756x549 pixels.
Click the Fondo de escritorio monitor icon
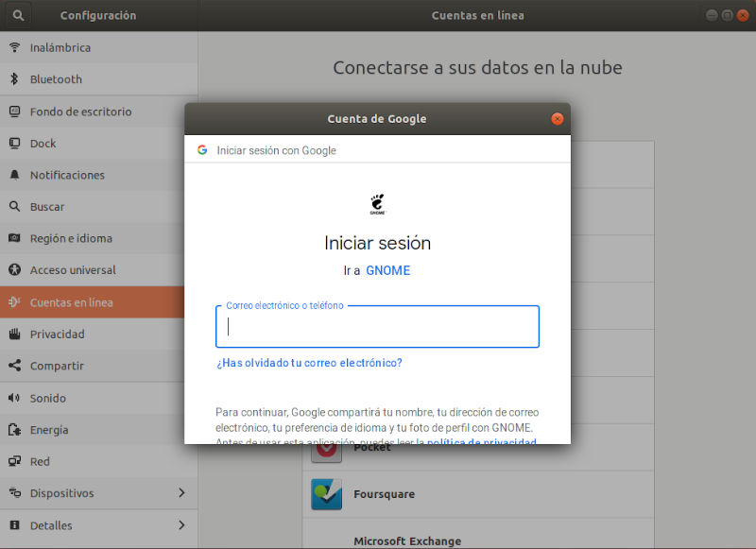(x=14, y=112)
